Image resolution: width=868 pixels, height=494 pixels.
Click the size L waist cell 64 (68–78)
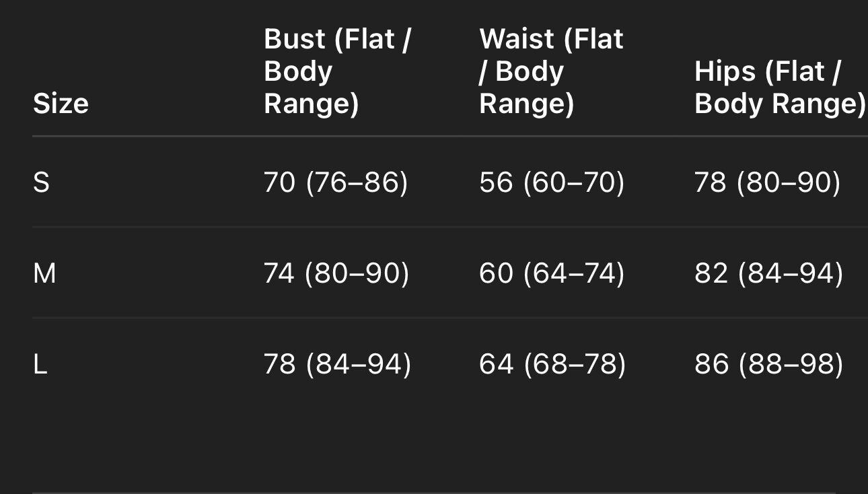pyautogui.click(x=552, y=364)
